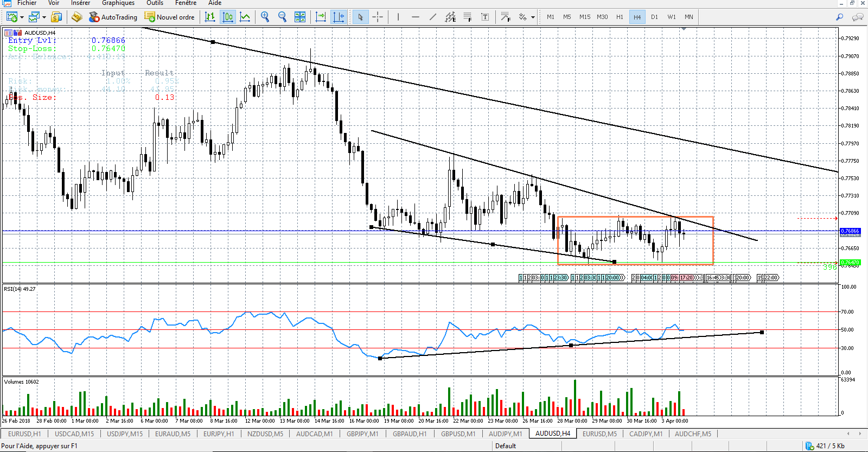Viewport: 868px width, 452px height.
Task: Select the trendline drawing tool
Action: (432, 17)
